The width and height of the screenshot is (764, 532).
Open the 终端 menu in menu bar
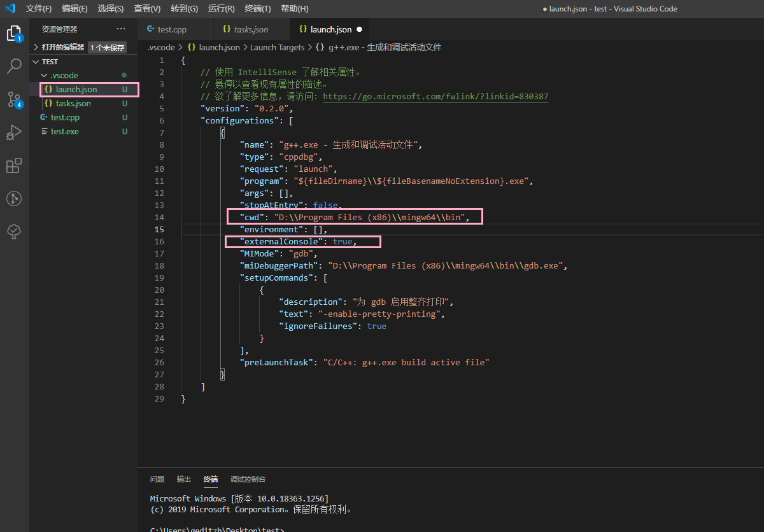pos(257,8)
